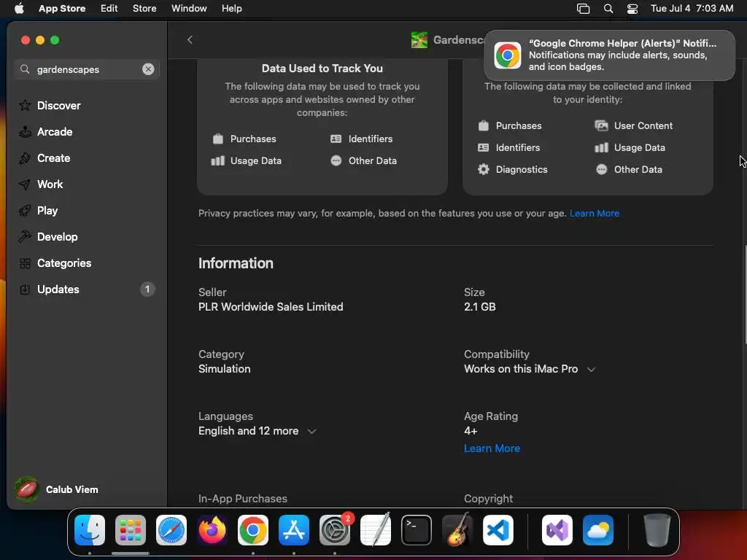Click the menu bar date and time
Image resolution: width=747 pixels, height=560 pixels.
point(692,9)
